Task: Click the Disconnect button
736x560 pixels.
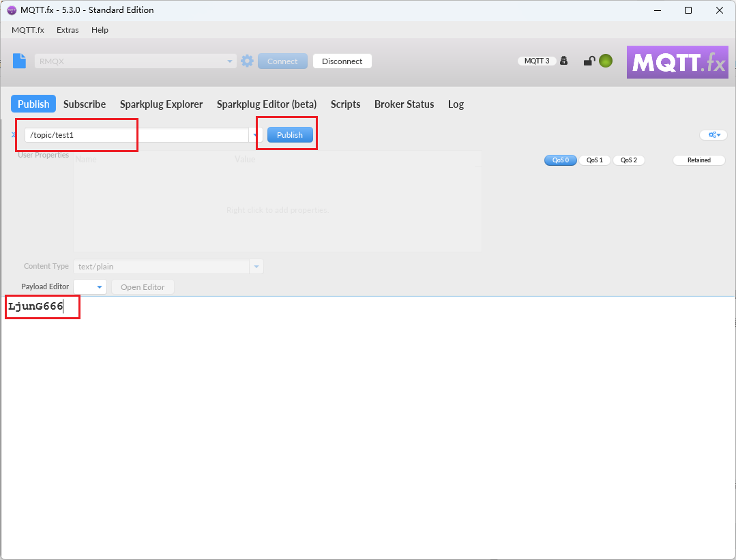Action: click(342, 61)
